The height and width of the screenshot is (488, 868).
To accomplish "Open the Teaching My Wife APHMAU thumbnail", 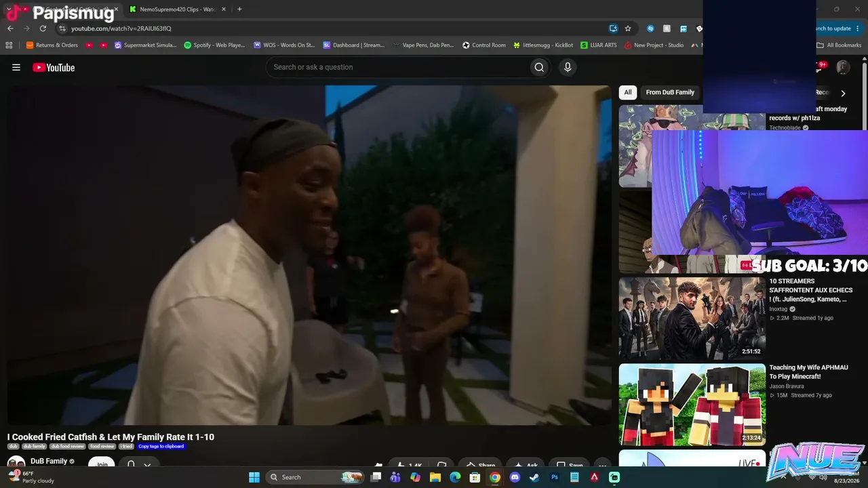I will [692, 404].
